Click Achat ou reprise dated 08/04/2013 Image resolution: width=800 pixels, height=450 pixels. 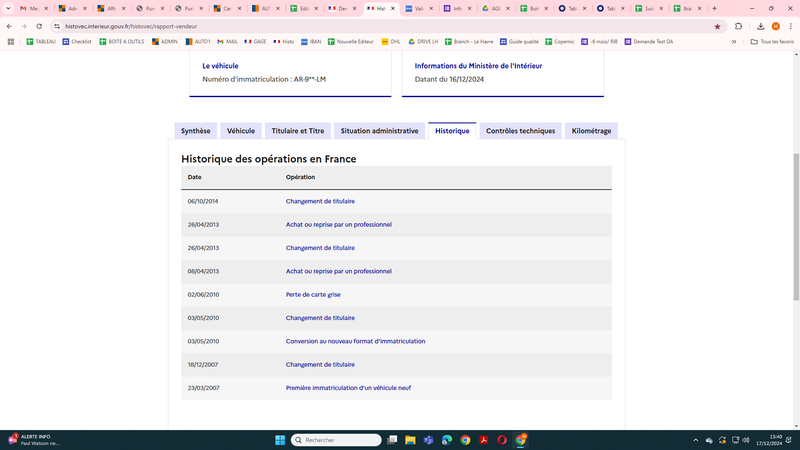[x=338, y=271]
